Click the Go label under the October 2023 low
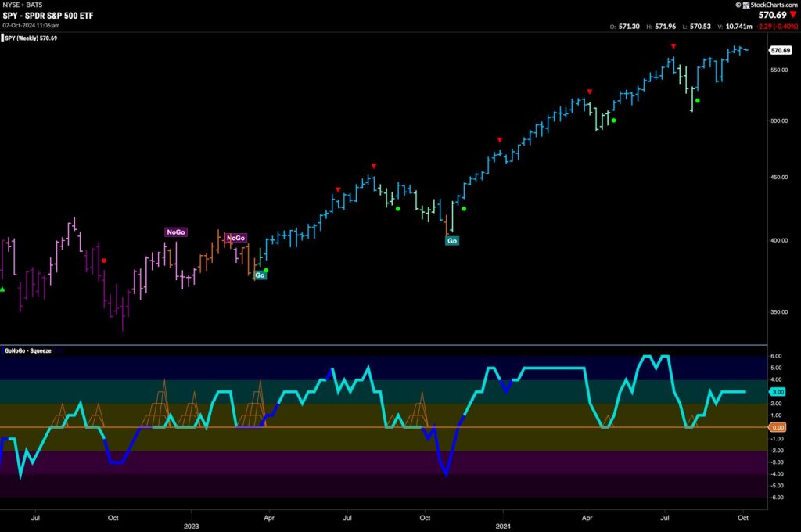Image resolution: width=801 pixels, height=532 pixels. pos(452,241)
